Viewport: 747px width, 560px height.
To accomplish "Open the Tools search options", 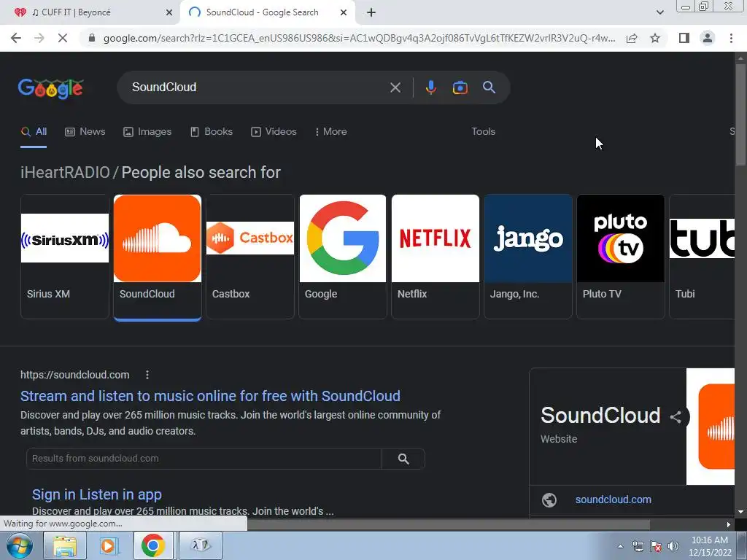I will [483, 132].
